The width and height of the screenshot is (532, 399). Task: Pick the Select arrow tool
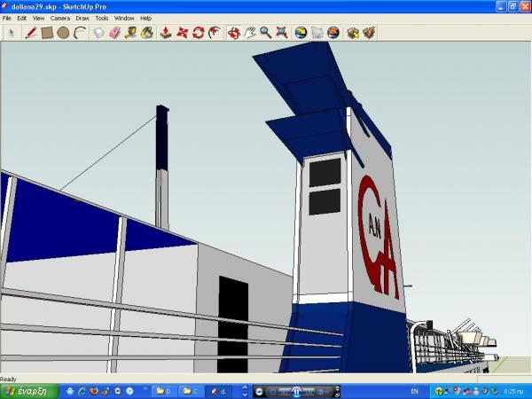point(12,33)
